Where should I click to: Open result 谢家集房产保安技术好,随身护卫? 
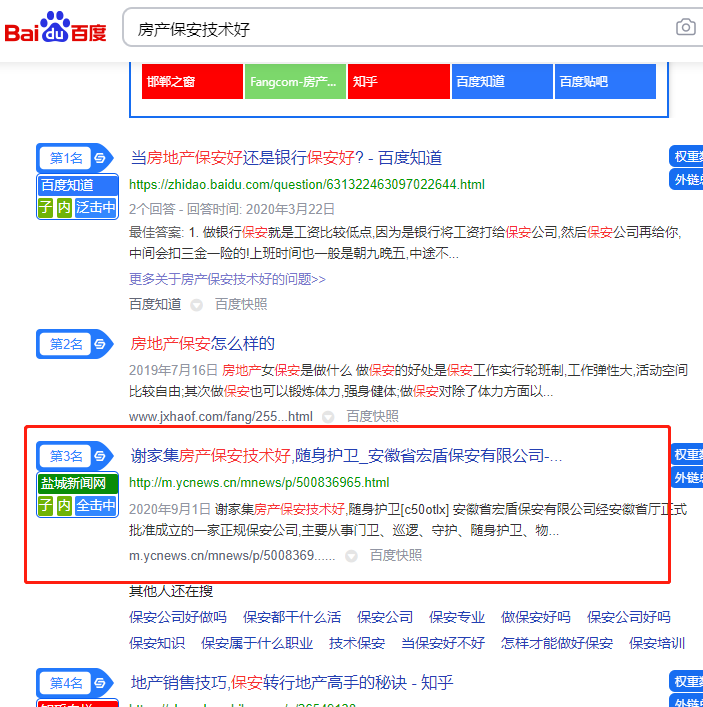click(x=346, y=455)
